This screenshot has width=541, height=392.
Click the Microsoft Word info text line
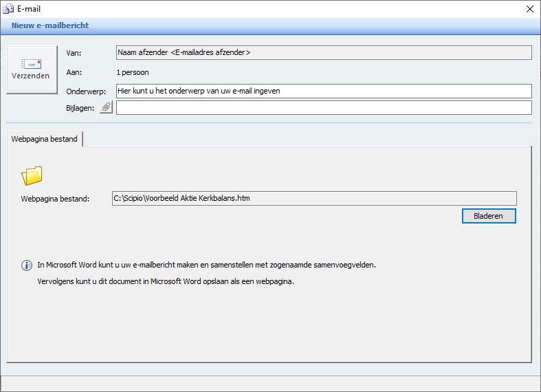tap(206, 265)
